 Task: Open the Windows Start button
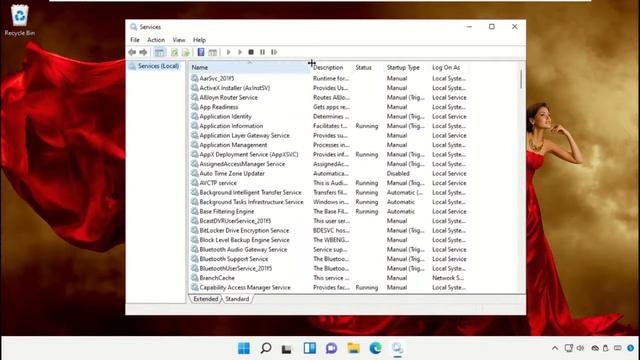(244, 348)
